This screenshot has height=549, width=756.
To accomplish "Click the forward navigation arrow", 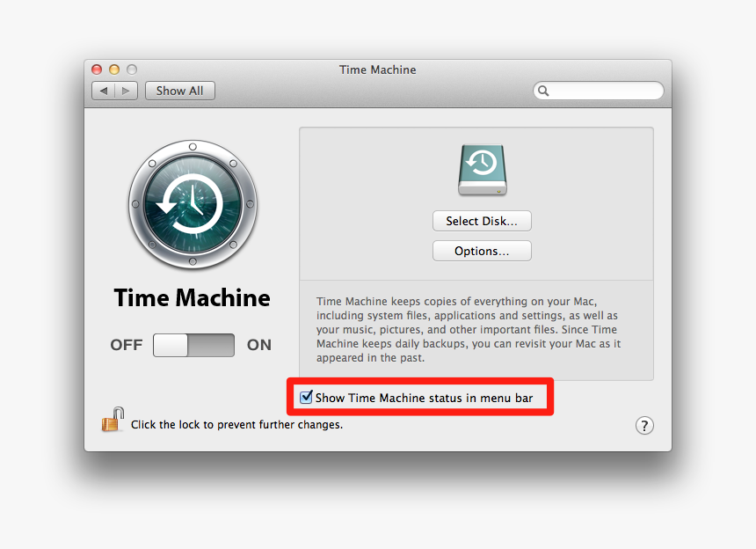I will pos(126,91).
